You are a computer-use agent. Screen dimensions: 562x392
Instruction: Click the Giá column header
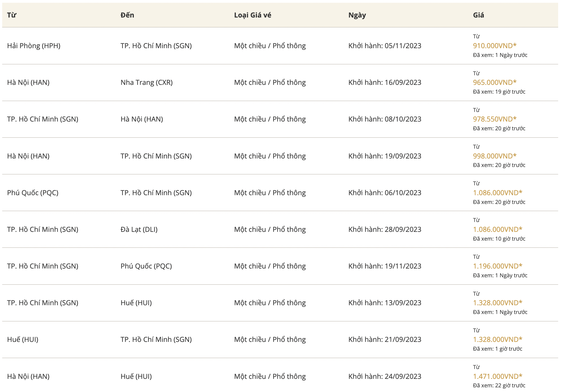pos(478,15)
